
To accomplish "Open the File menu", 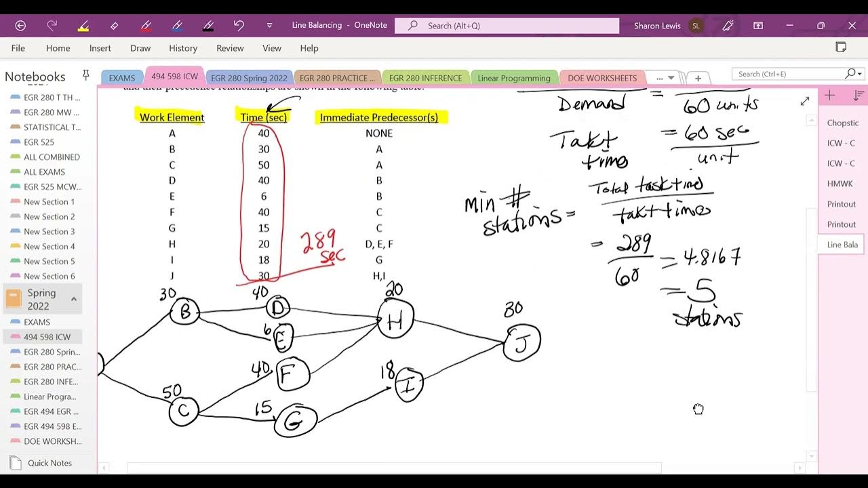I will point(18,48).
